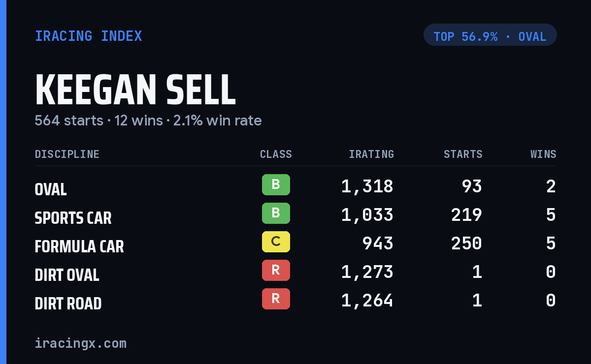Screen dimensions: 591x364
Task: Sort by the STARTS column header
Action: click(x=463, y=154)
